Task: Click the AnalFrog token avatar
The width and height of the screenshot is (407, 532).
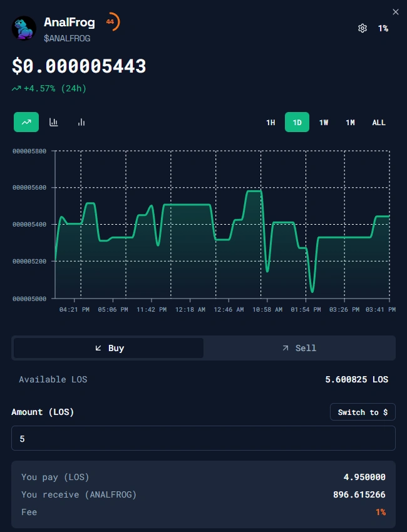Action: [x=24, y=28]
